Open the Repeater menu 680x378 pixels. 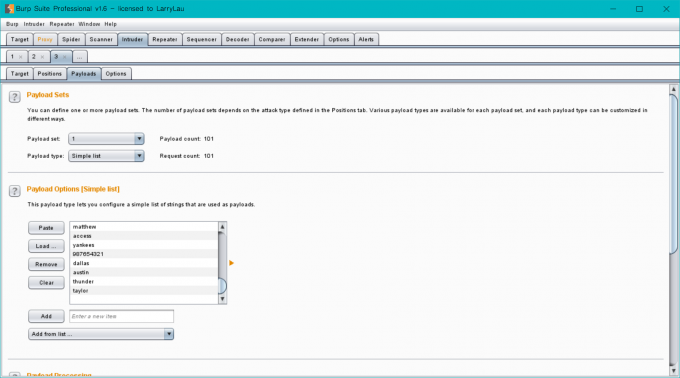62,24
